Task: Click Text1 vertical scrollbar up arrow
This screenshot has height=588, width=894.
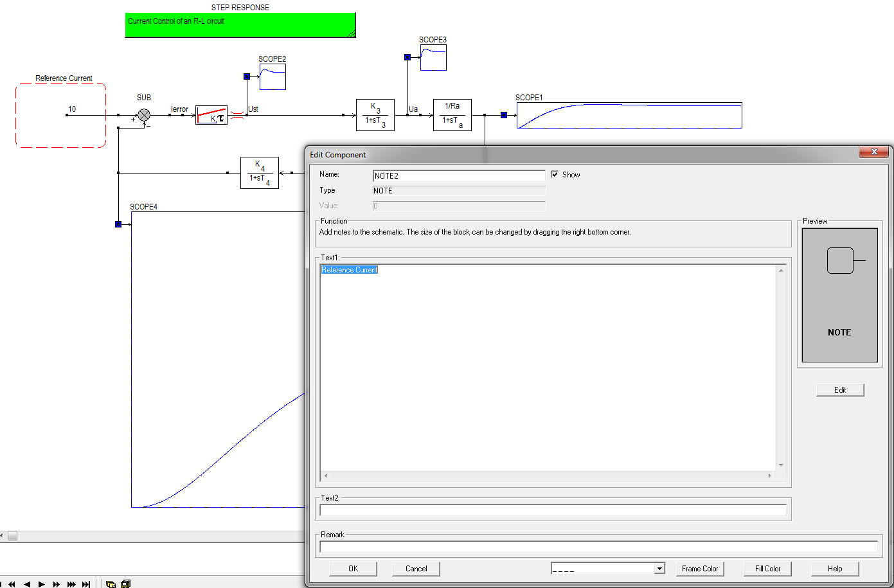Action: [x=781, y=270]
